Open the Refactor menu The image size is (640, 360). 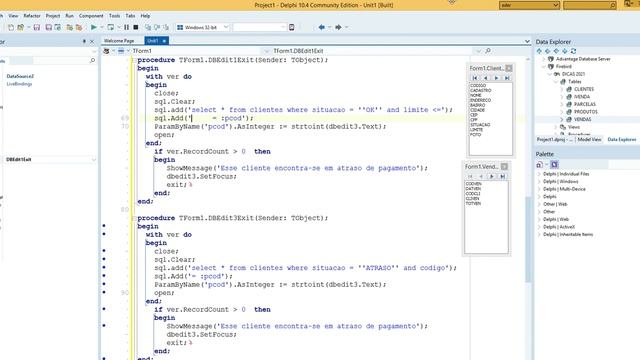(32, 16)
